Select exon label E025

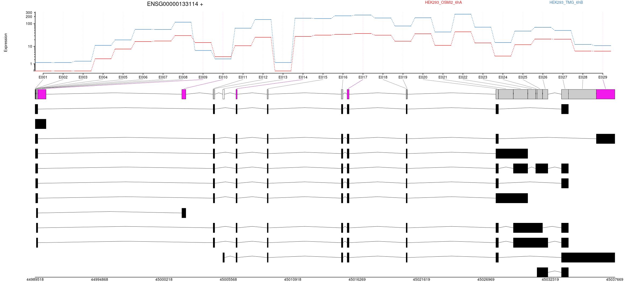[523, 77]
